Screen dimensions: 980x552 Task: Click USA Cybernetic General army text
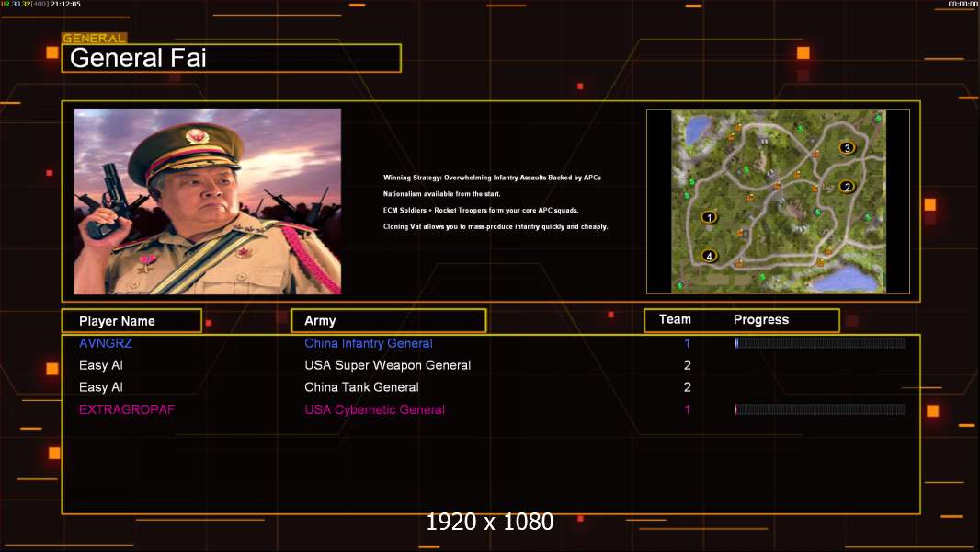[374, 409]
